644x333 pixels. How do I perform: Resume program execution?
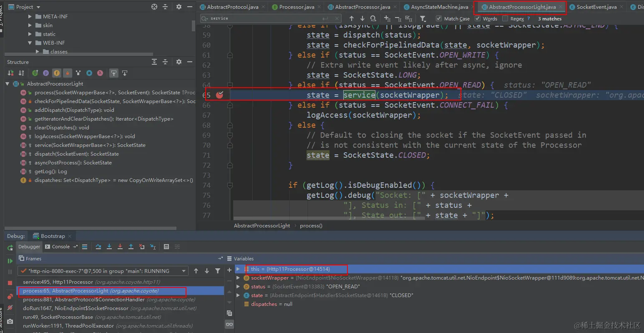click(x=10, y=261)
